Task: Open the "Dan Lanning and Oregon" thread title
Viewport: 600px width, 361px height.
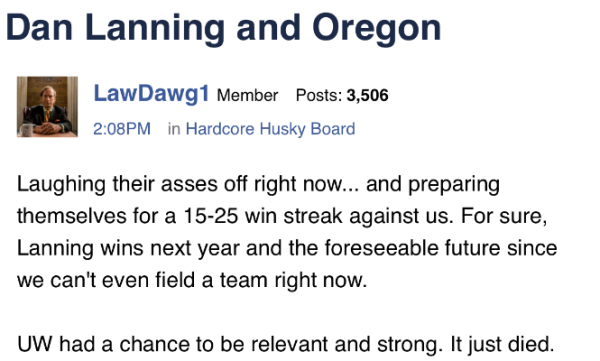Action: (223, 29)
